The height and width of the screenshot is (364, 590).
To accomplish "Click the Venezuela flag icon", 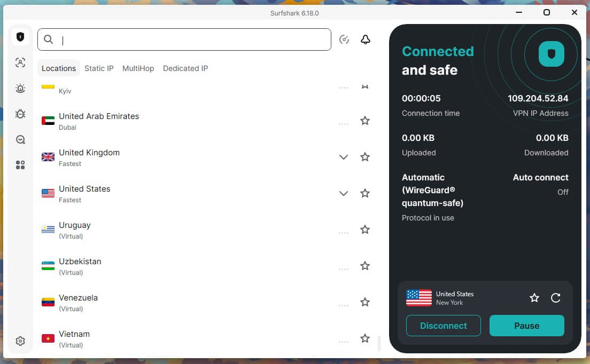I will click(x=48, y=302).
